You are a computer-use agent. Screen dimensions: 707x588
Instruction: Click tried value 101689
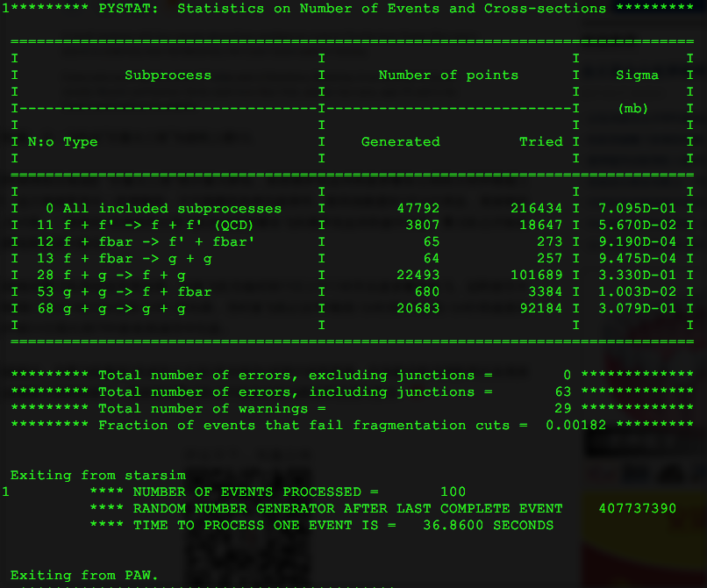[x=536, y=276]
